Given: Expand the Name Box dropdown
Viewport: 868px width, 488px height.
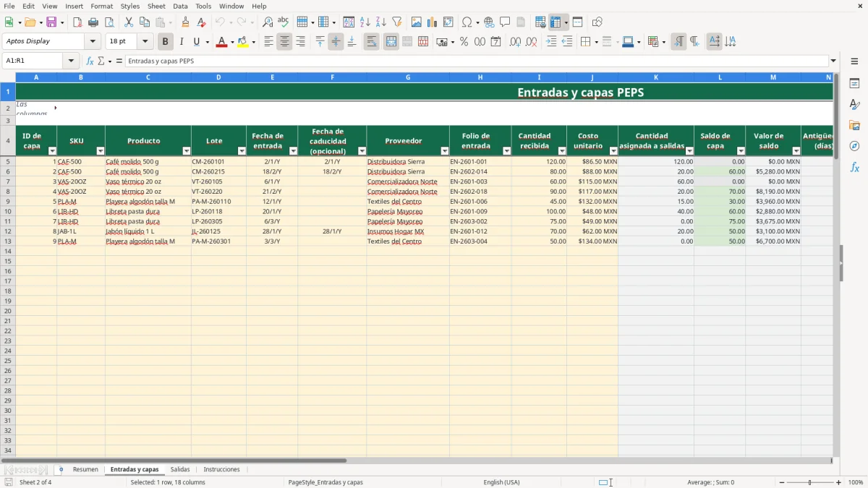Looking at the screenshot, I should click(70, 61).
